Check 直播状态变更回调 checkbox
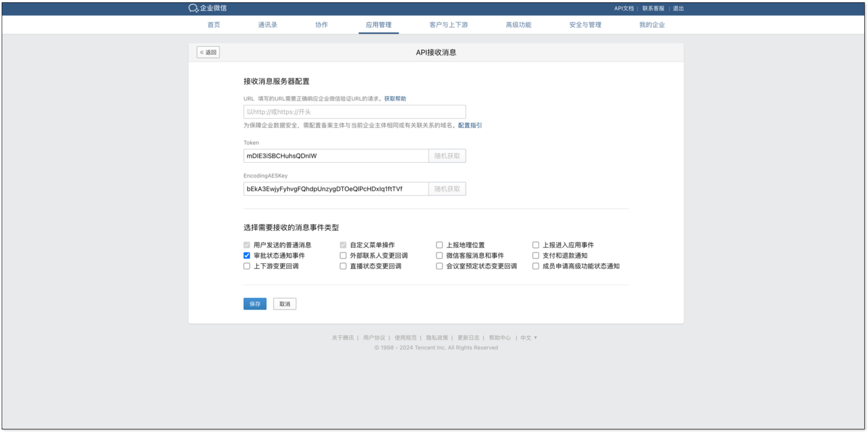 click(x=343, y=266)
